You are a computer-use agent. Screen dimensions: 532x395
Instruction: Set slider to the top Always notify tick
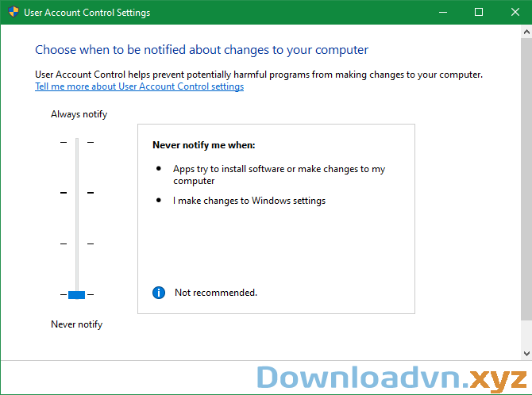coord(77,142)
